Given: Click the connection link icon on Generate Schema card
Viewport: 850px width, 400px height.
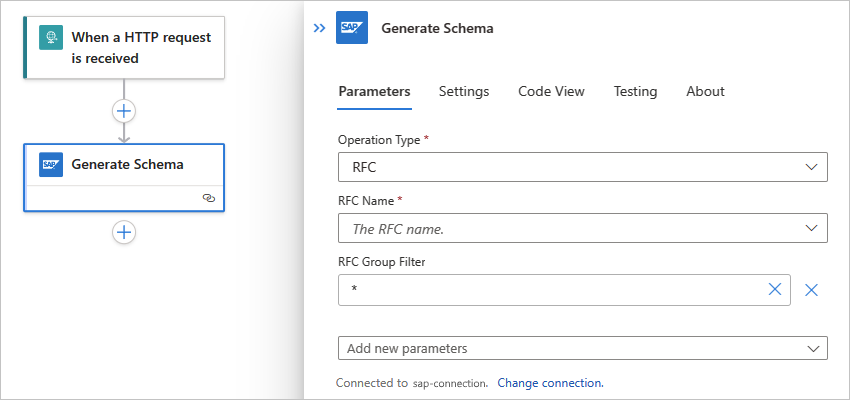Looking at the screenshot, I should click(x=208, y=198).
